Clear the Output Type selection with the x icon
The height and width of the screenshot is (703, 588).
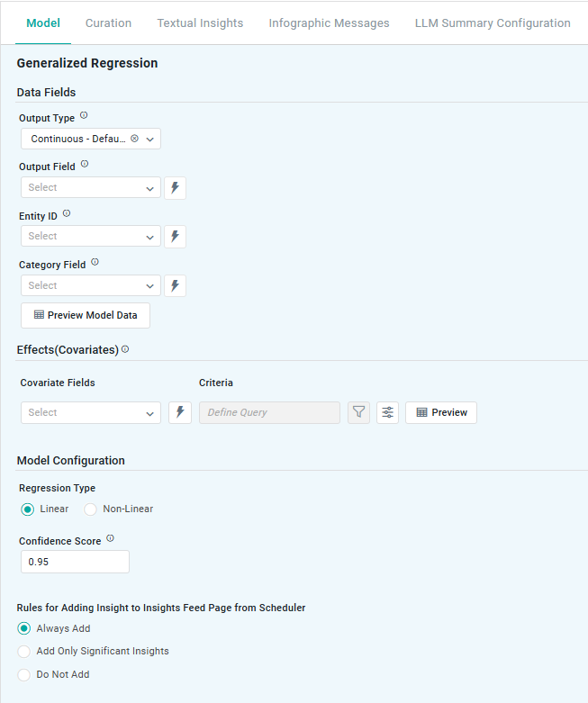click(x=134, y=139)
